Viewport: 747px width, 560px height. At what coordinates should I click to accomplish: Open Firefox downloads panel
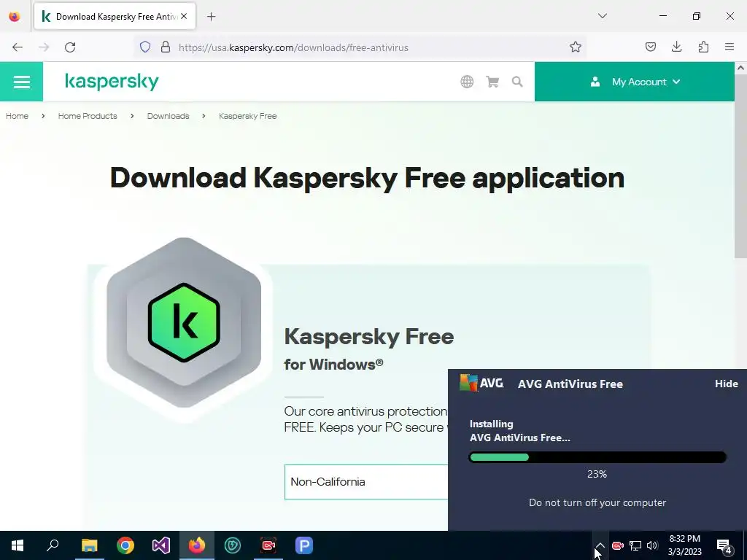tap(676, 47)
